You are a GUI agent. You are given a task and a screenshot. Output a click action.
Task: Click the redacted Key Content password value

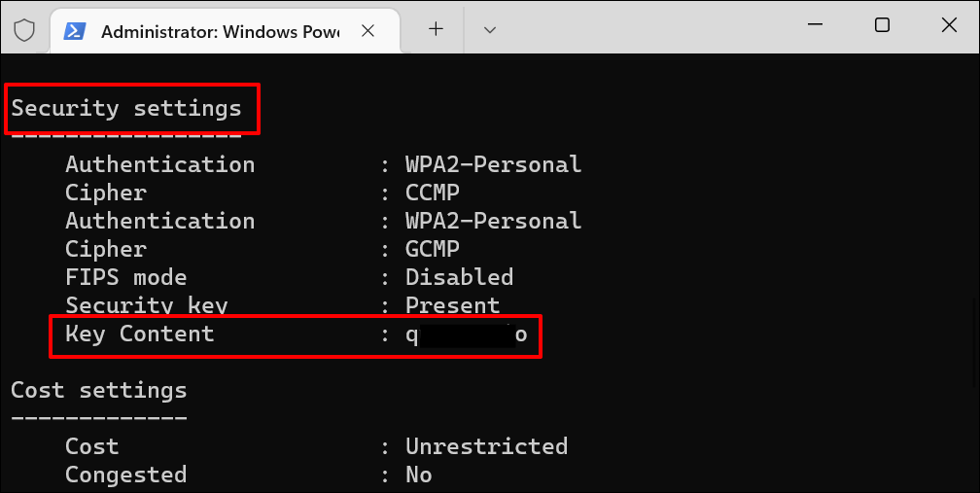[467, 335]
